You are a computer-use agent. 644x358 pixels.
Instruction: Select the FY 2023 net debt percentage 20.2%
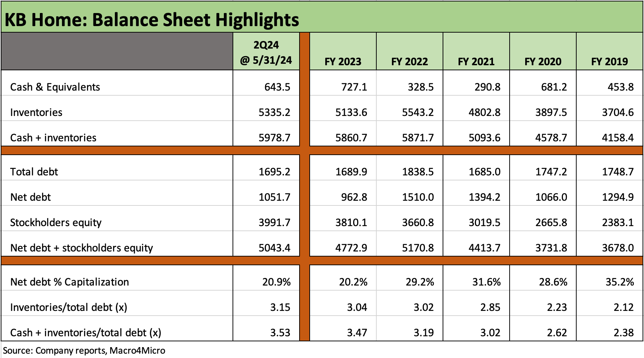tap(353, 282)
